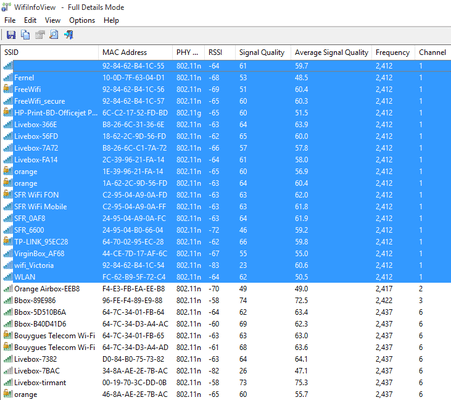Sort by the Signal Quality column header

263,52
